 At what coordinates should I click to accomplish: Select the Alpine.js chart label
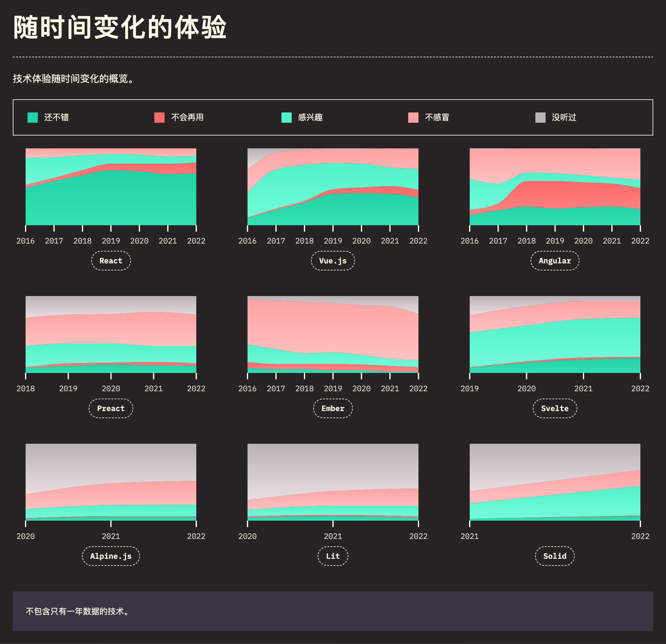pyautogui.click(x=111, y=556)
